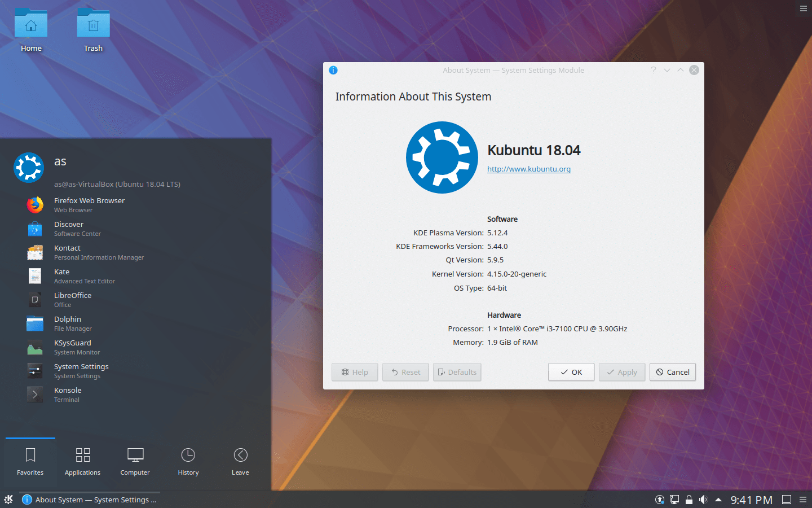Viewport: 812px width, 508px height.
Task: Launch Firefox Web Browser from the menu
Action: click(x=89, y=204)
